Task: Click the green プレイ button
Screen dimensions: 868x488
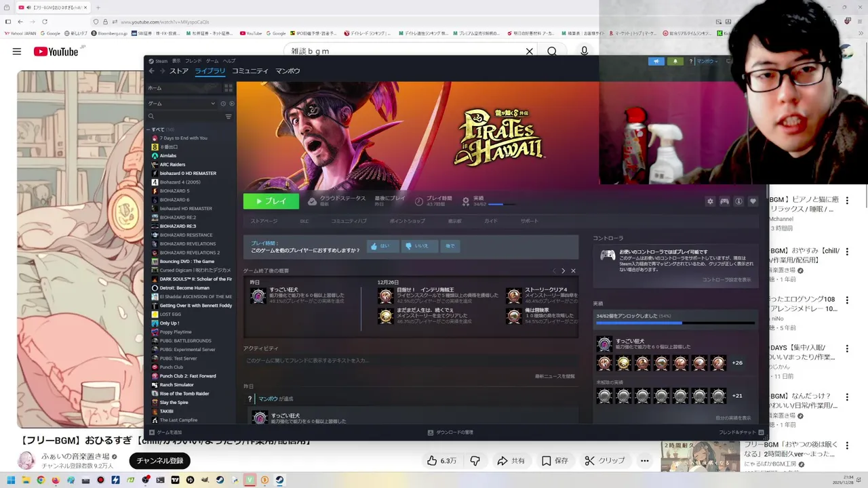Action: click(x=271, y=201)
